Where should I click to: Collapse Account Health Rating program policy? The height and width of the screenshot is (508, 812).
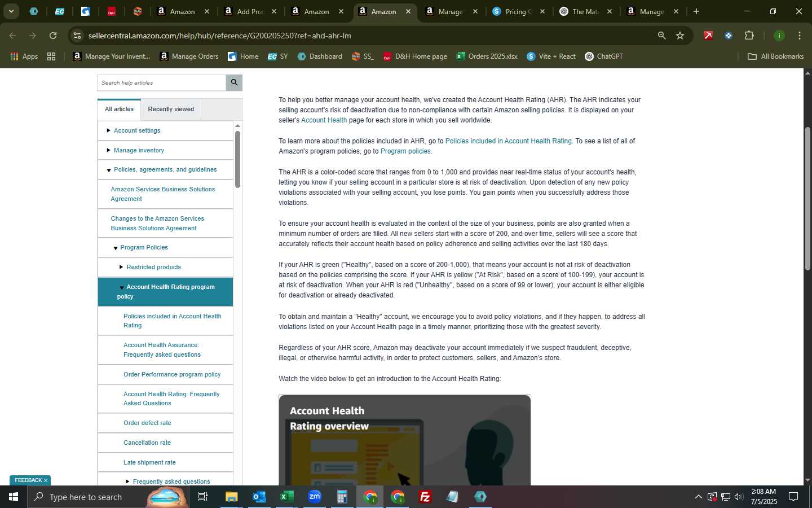[121, 287]
